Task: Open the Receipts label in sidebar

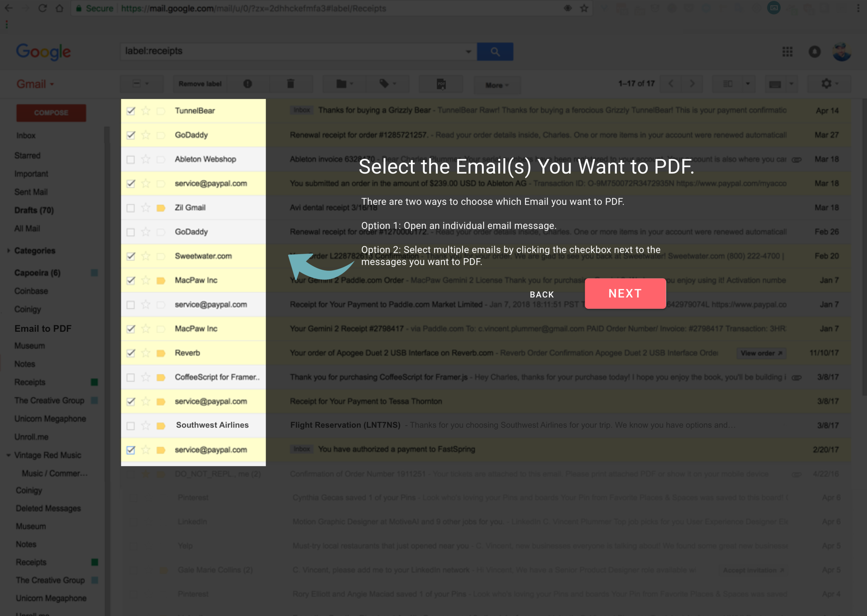Action: tap(29, 382)
